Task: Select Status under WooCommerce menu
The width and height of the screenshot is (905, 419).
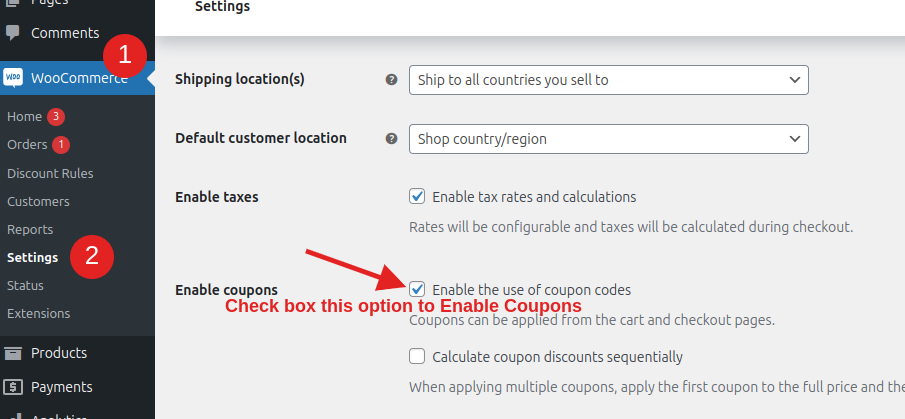Action: click(25, 285)
